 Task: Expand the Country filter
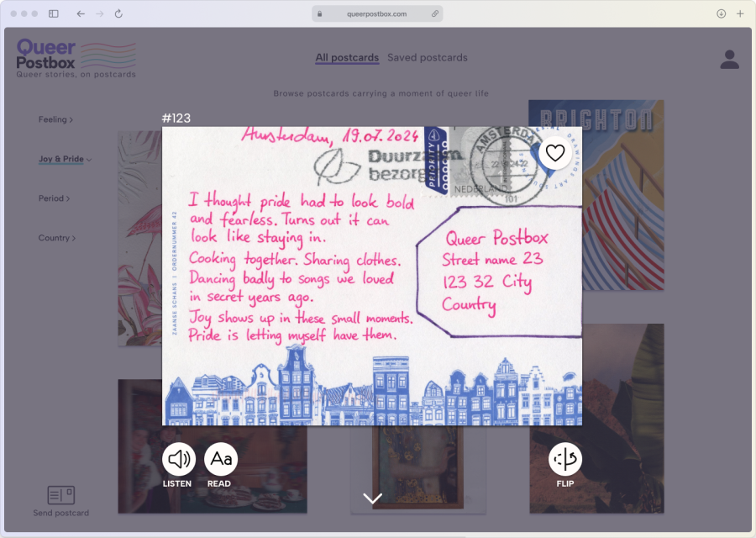(x=57, y=238)
